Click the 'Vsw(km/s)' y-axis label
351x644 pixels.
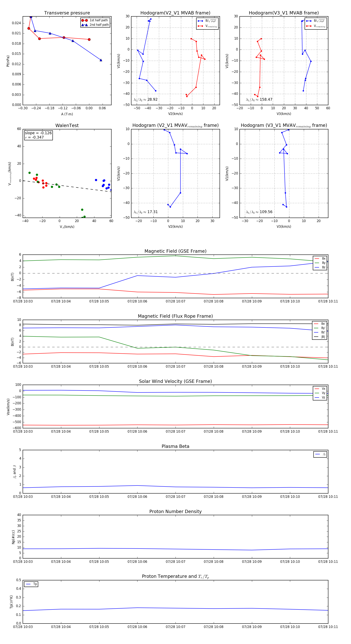pyautogui.click(x=8, y=407)
